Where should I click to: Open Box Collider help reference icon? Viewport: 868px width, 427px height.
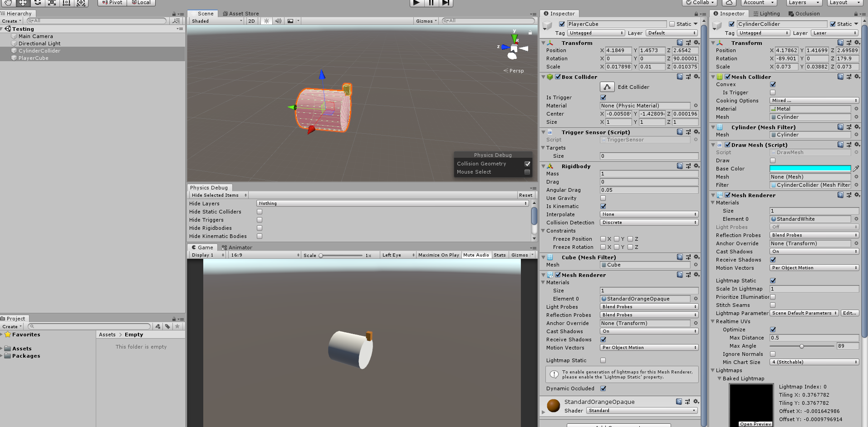[680, 77]
